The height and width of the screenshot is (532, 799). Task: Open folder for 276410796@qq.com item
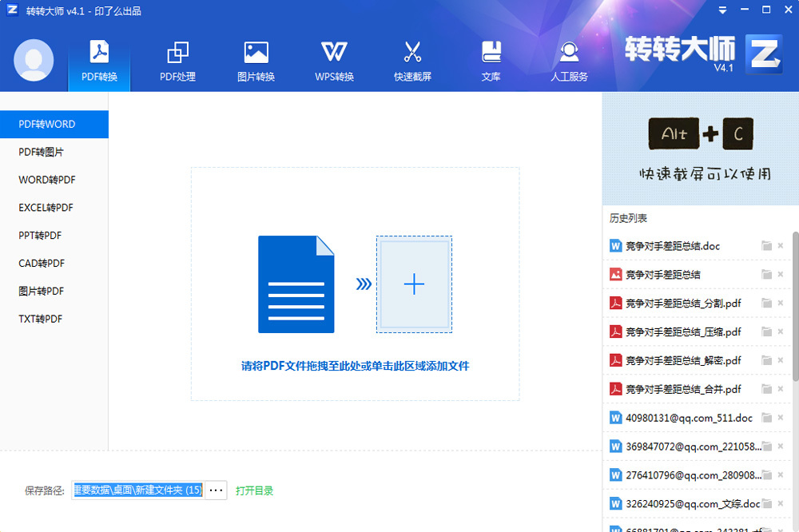pos(767,475)
